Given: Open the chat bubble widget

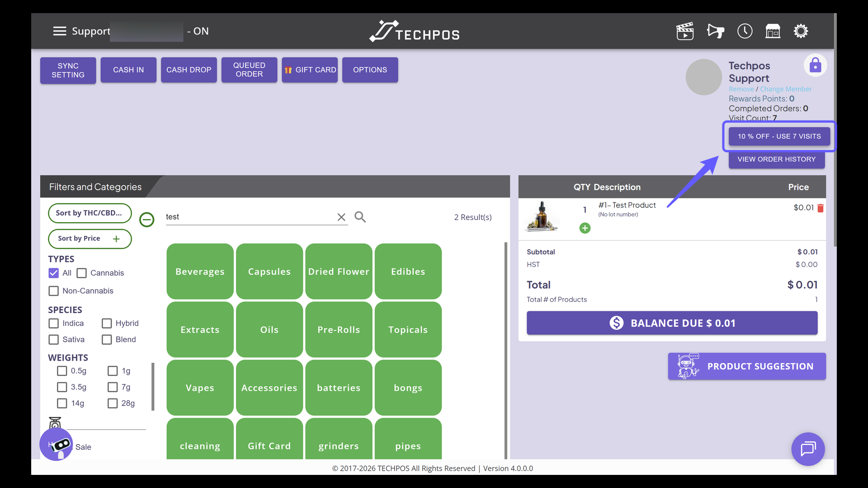Looking at the screenshot, I should pyautogui.click(x=808, y=449).
